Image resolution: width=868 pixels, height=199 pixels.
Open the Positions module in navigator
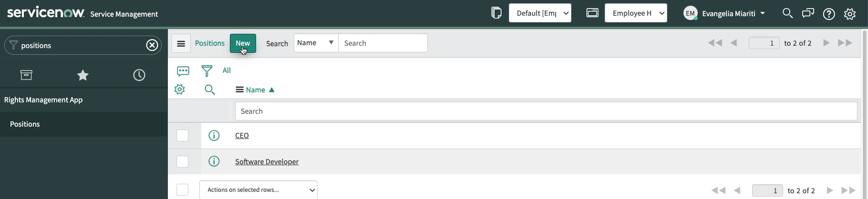tap(25, 124)
